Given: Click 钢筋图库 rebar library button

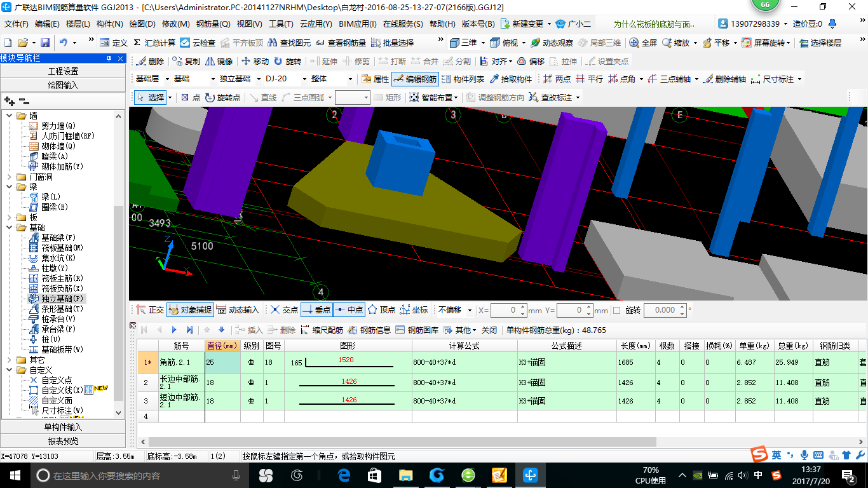Looking at the screenshot, I should pyautogui.click(x=417, y=330).
